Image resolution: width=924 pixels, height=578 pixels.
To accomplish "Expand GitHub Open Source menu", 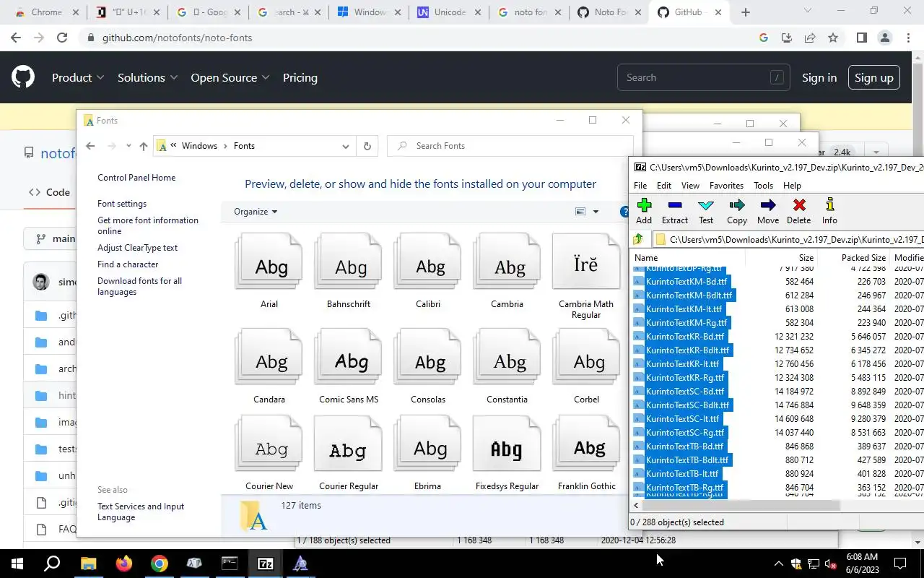I will [x=230, y=77].
